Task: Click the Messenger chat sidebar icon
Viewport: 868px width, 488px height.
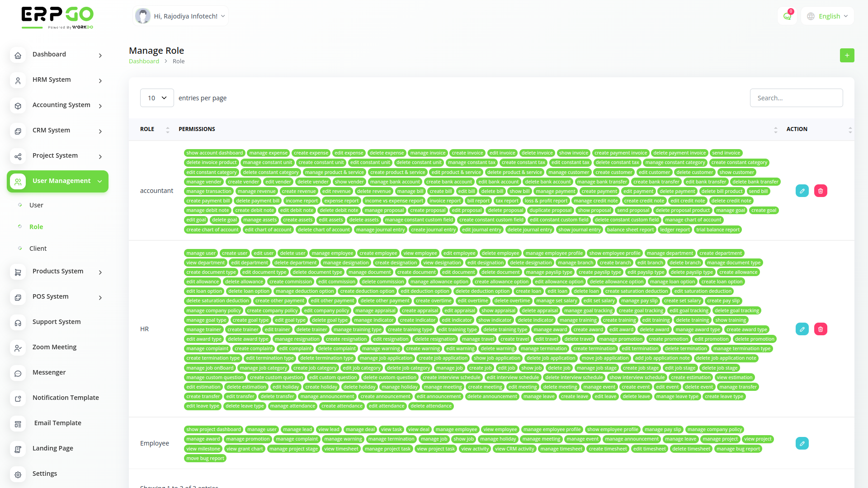Action: (18, 373)
